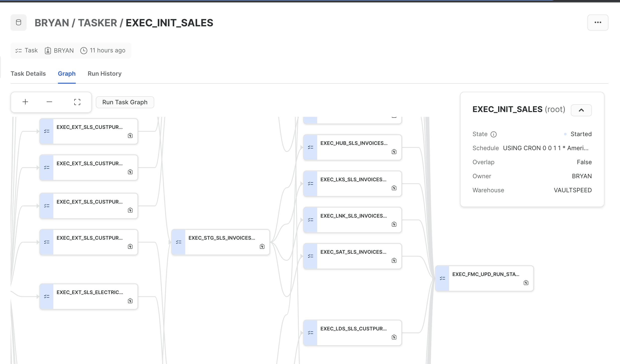Click warehouse icon on EXEC_LNK_SLS_INVOICES node

[394, 224]
